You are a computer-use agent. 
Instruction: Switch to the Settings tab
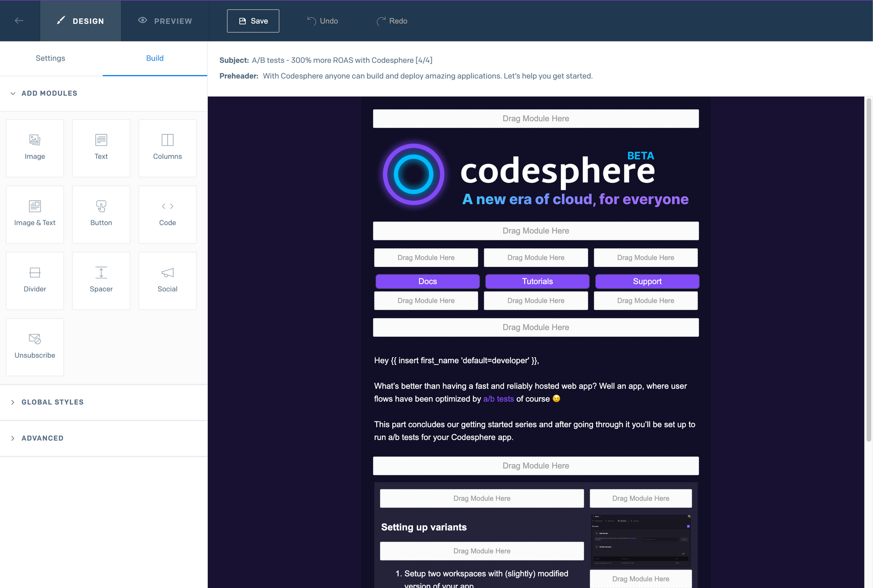click(50, 58)
